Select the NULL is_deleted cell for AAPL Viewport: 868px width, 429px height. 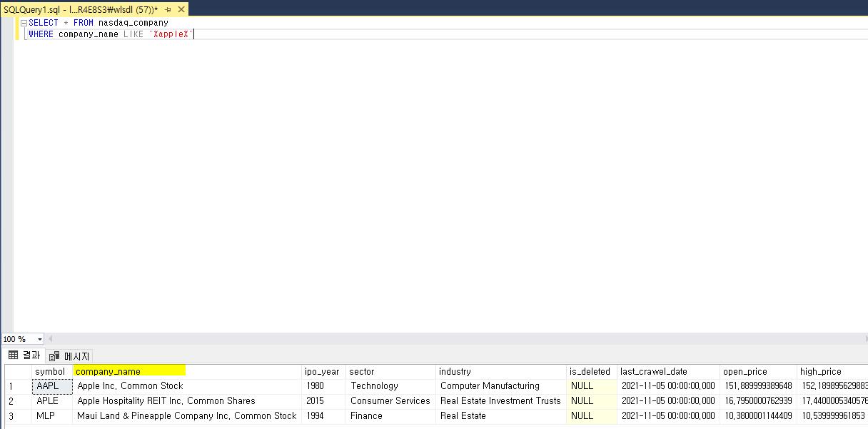(x=592, y=386)
